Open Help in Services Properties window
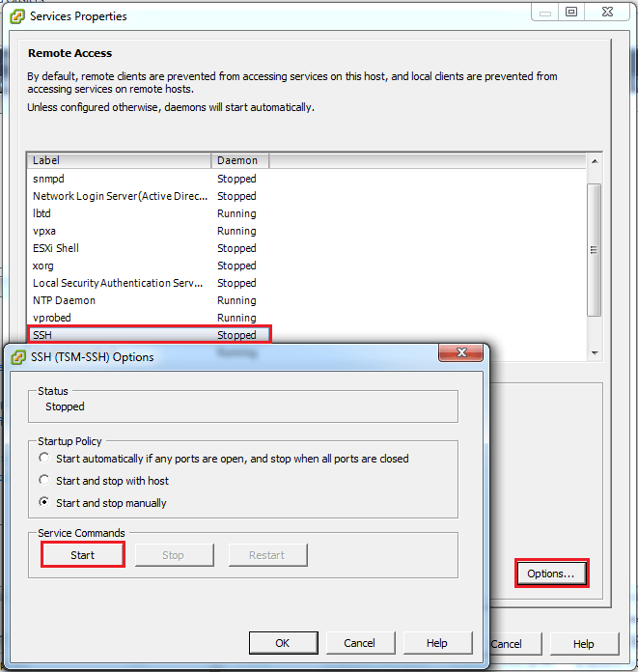The width and height of the screenshot is (638, 672). point(585,644)
